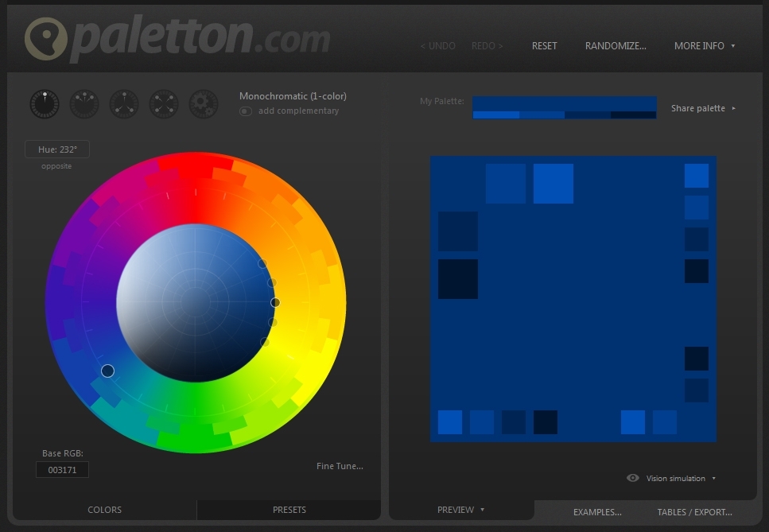Click the brightest blue swatch in the preview
The image size is (769, 532).
[553, 184]
